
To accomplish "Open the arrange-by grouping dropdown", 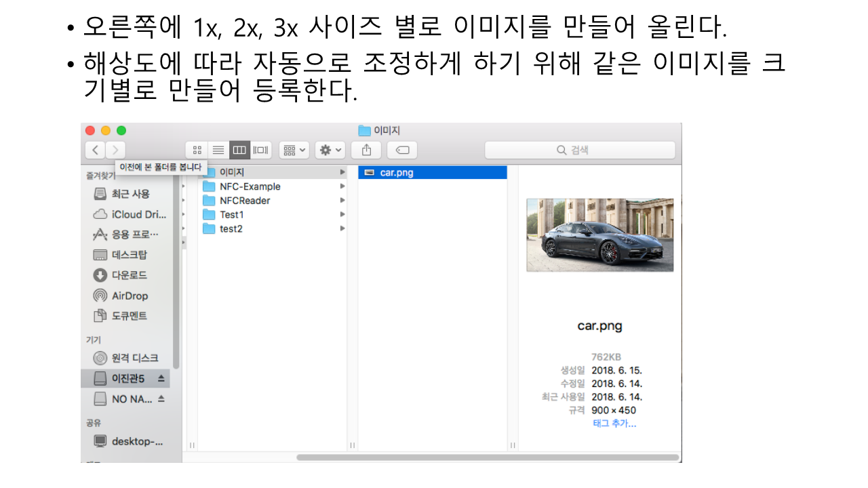I will pyautogui.click(x=294, y=150).
